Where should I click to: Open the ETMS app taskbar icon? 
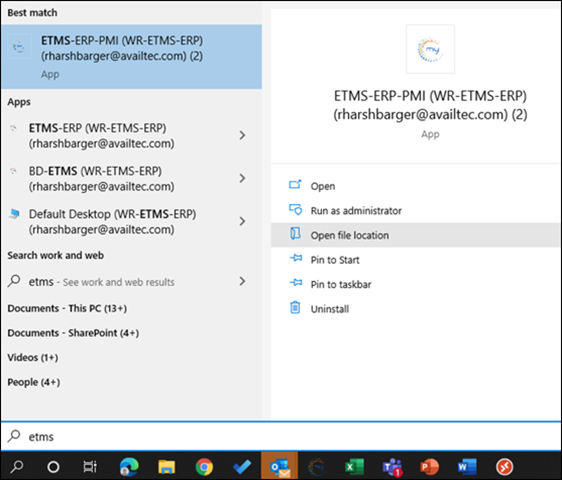click(x=317, y=467)
